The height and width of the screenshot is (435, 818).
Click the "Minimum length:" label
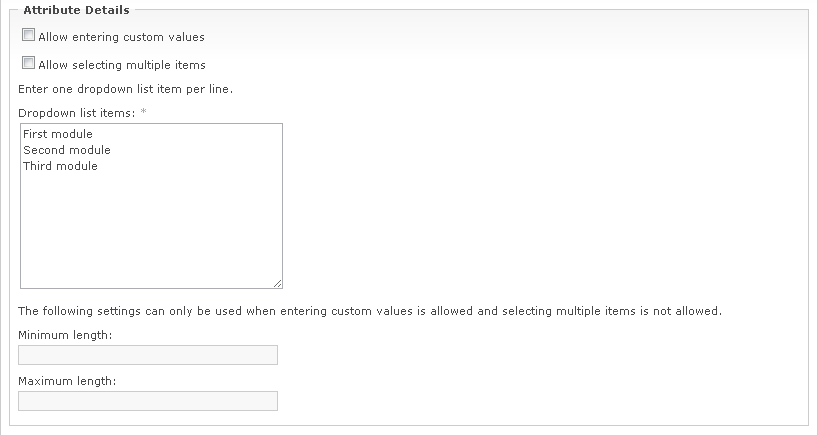(65, 334)
